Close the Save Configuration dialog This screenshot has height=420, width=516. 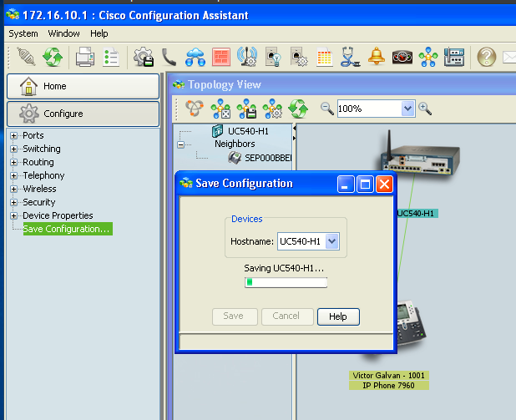[384, 184]
